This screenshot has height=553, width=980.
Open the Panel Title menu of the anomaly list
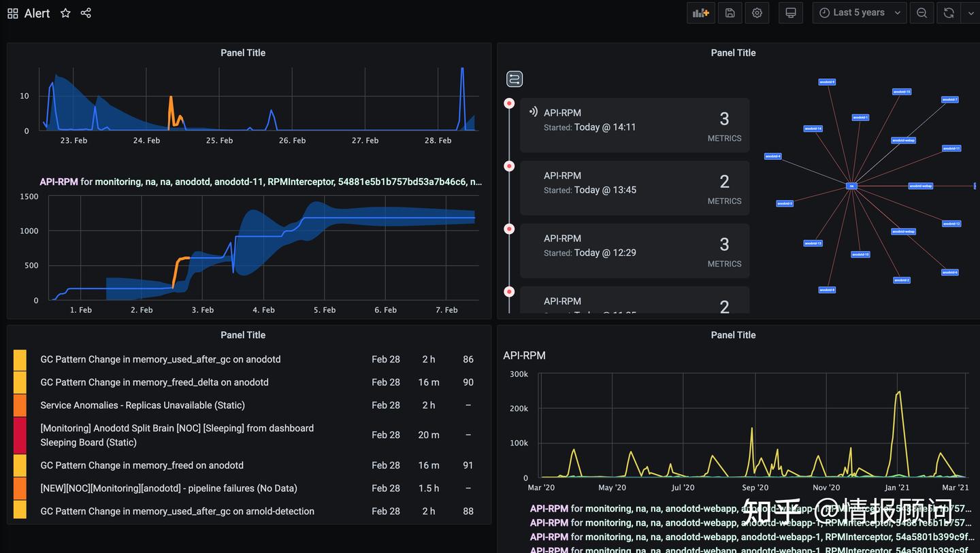(243, 335)
